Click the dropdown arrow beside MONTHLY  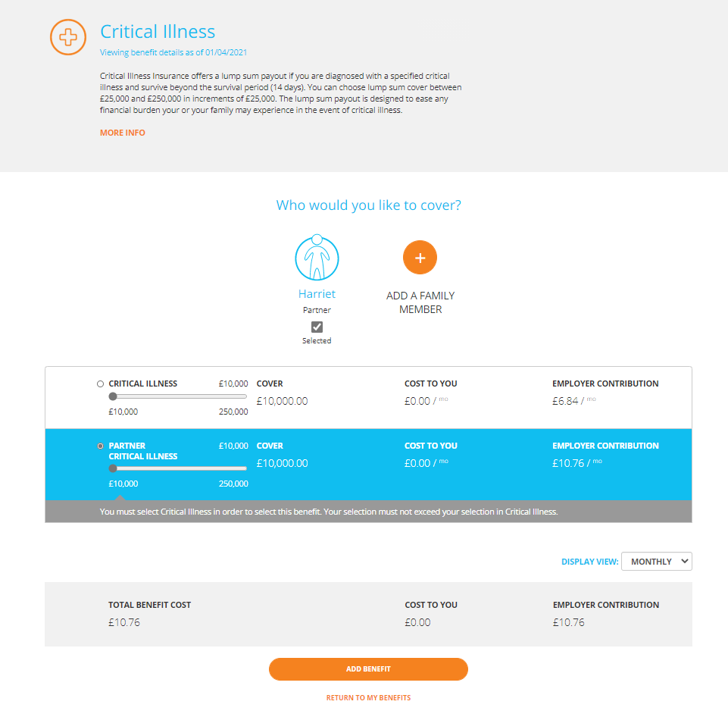[x=684, y=562]
